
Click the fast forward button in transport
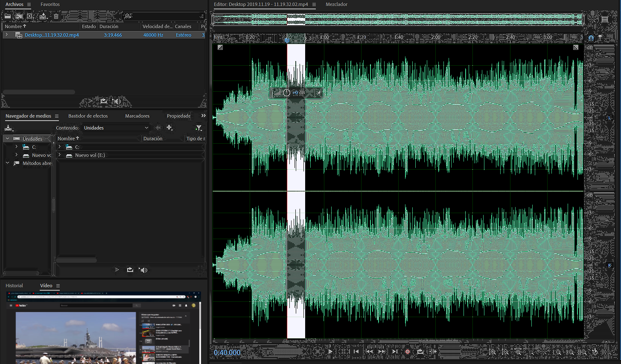pyautogui.click(x=382, y=352)
